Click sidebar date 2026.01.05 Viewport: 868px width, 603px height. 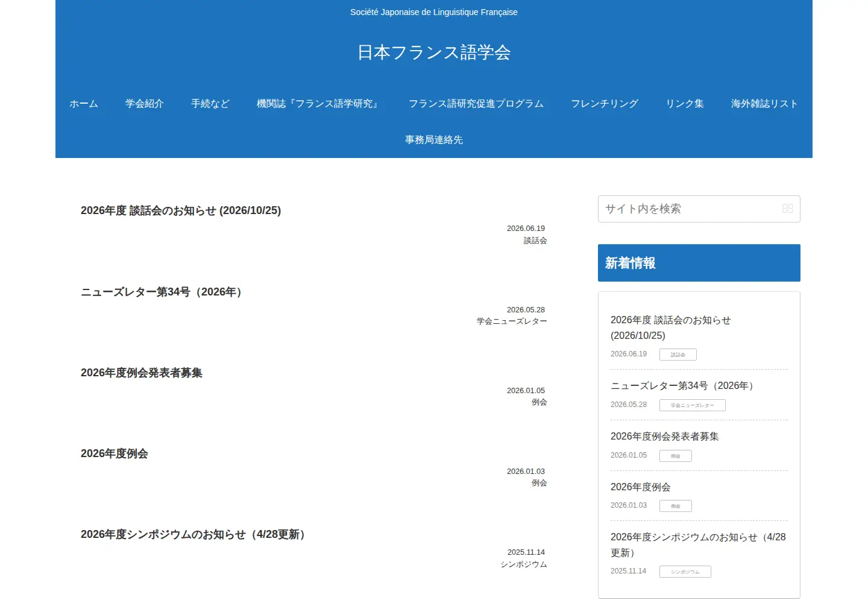(x=629, y=455)
